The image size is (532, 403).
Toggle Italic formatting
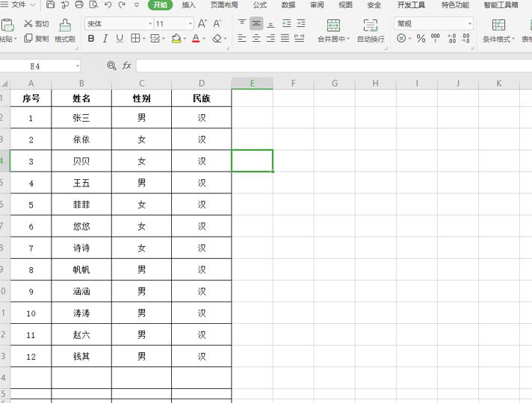click(105, 38)
